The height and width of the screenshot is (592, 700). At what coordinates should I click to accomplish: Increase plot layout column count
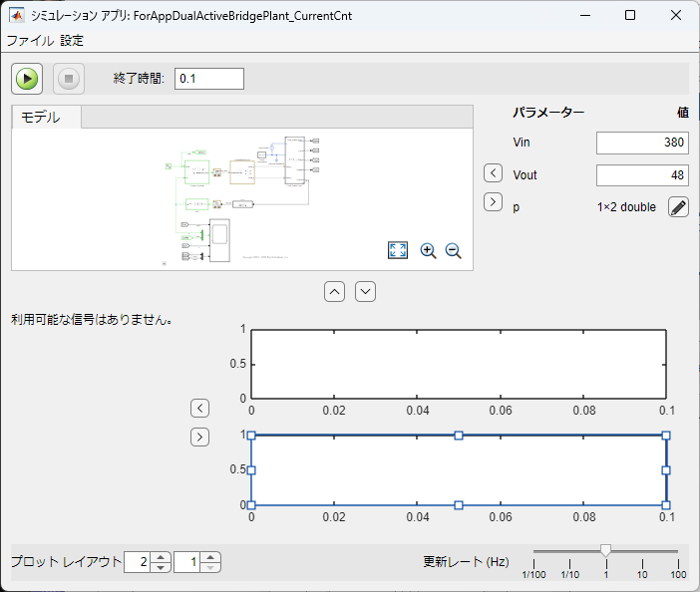tap(210, 557)
